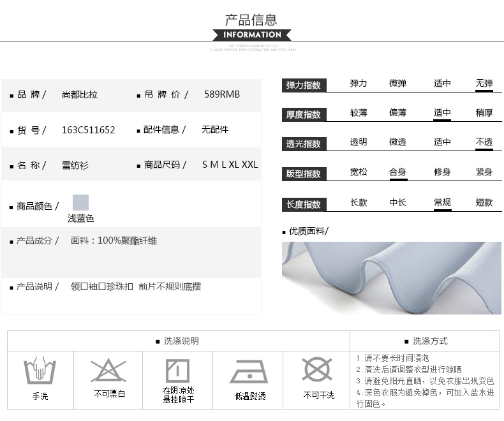Select 微弹 on the elasticity index
This screenshot has width=504, height=421.
pos(397,84)
